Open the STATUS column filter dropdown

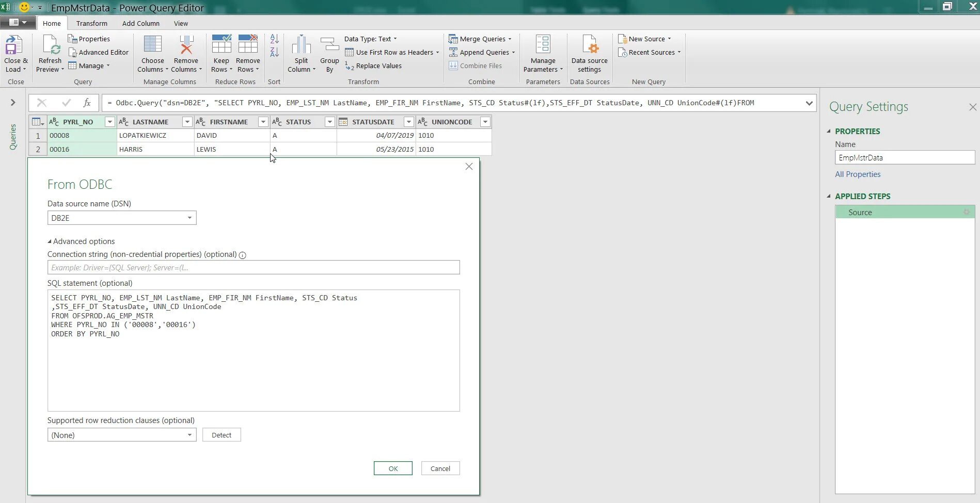pos(329,122)
